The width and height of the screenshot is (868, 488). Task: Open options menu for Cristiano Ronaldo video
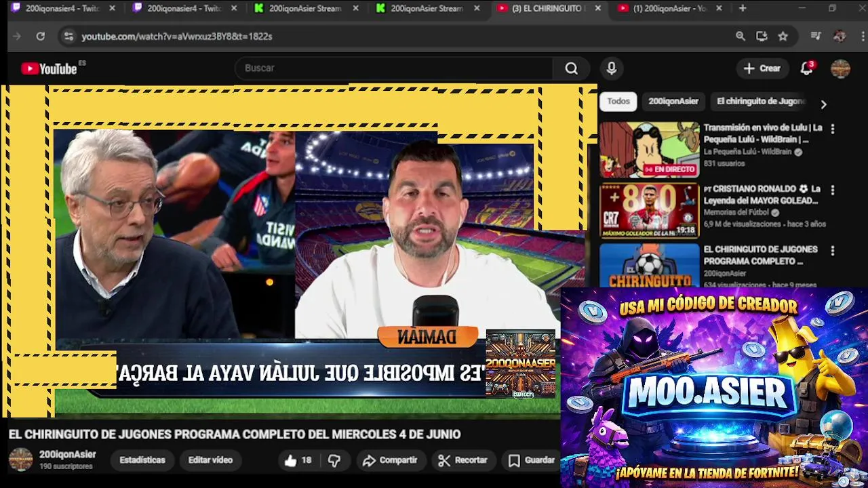pyautogui.click(x=833, y=190)
